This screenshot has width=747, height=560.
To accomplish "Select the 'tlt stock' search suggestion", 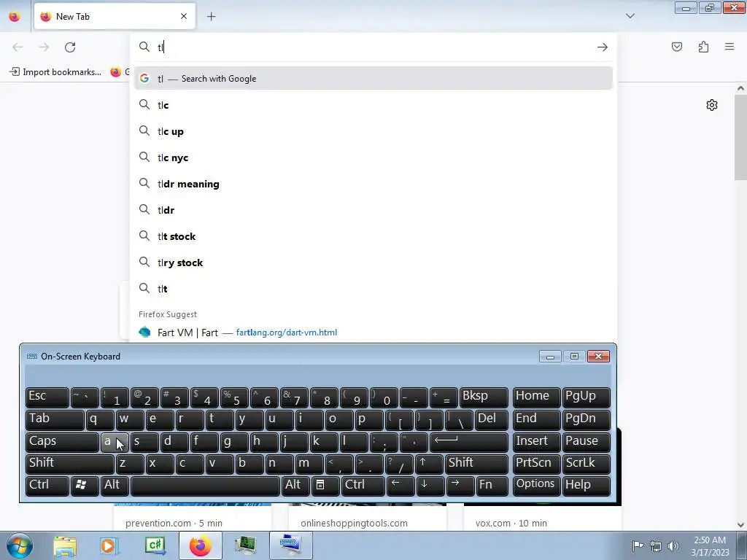I will (x=373, y=236).
